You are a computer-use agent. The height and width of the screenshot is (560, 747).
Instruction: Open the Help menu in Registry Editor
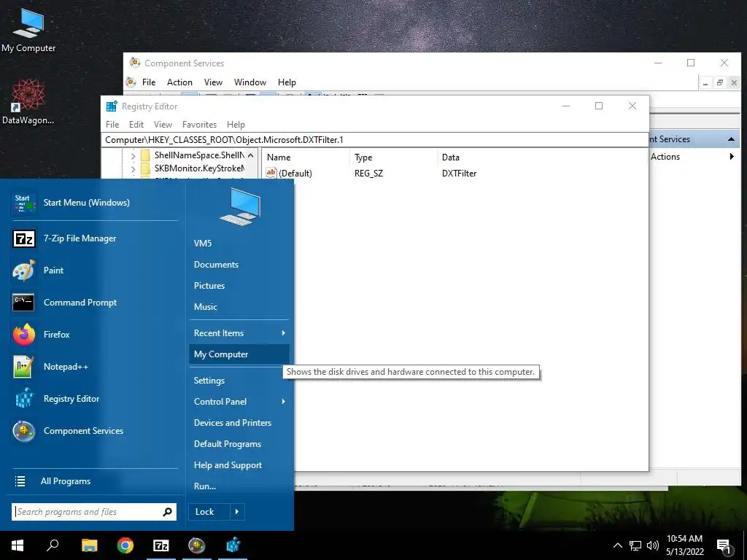click(236, 124)
